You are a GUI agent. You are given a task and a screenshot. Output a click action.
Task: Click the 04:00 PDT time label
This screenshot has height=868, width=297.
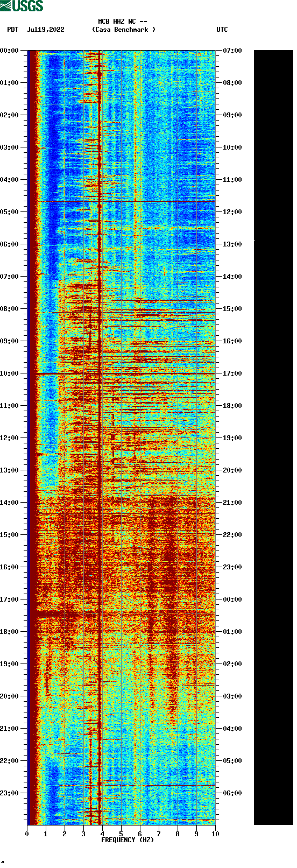10,180
